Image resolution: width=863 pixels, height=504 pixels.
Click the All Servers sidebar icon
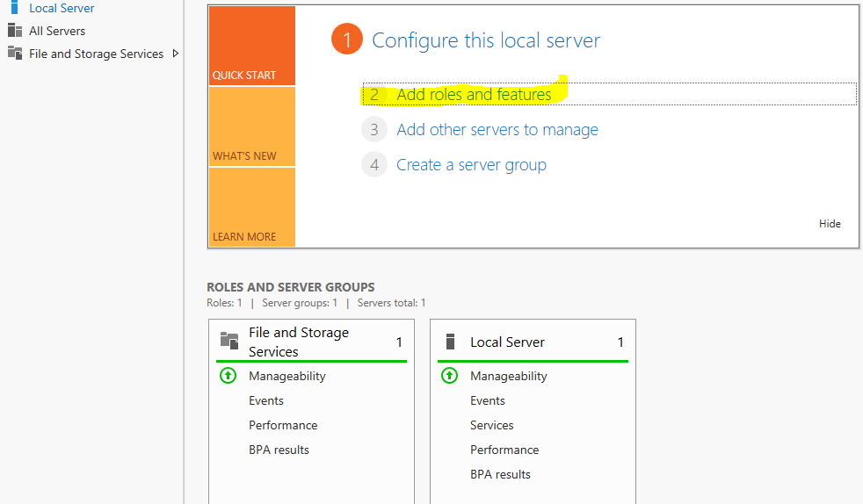tap(15, 31)
